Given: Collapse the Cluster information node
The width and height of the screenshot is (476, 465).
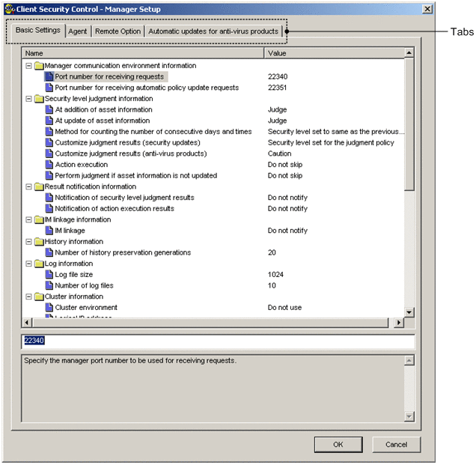Looking at the screenshot, I should point(28,297).
